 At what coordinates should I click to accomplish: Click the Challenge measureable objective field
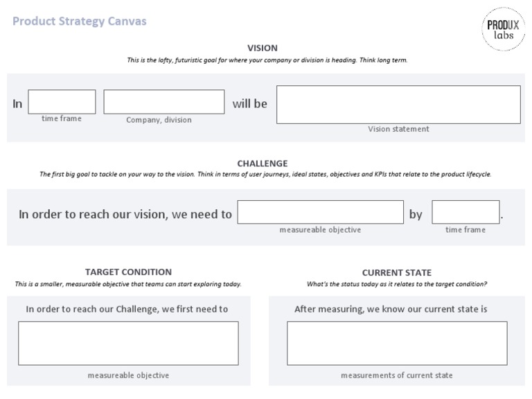[x=320, y=212]
